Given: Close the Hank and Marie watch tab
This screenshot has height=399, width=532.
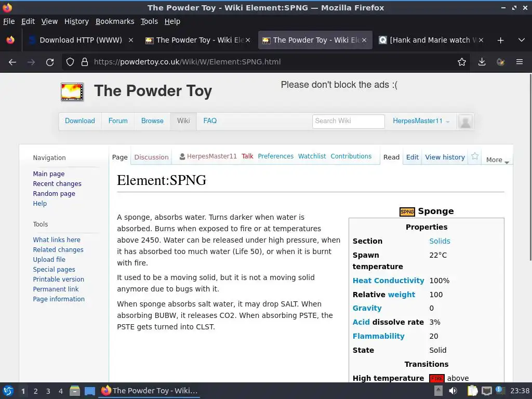Looking at the screenshot, I should click(x=481, y=40).
